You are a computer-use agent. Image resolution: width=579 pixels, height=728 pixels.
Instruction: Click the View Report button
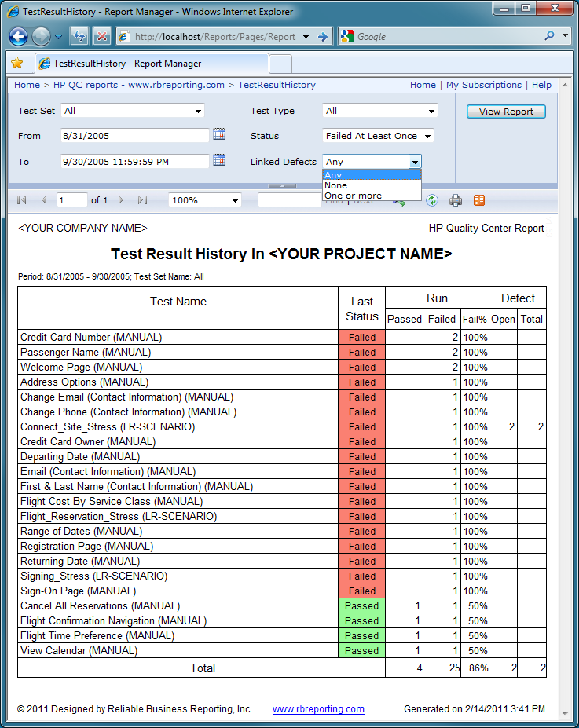point(506,112)
